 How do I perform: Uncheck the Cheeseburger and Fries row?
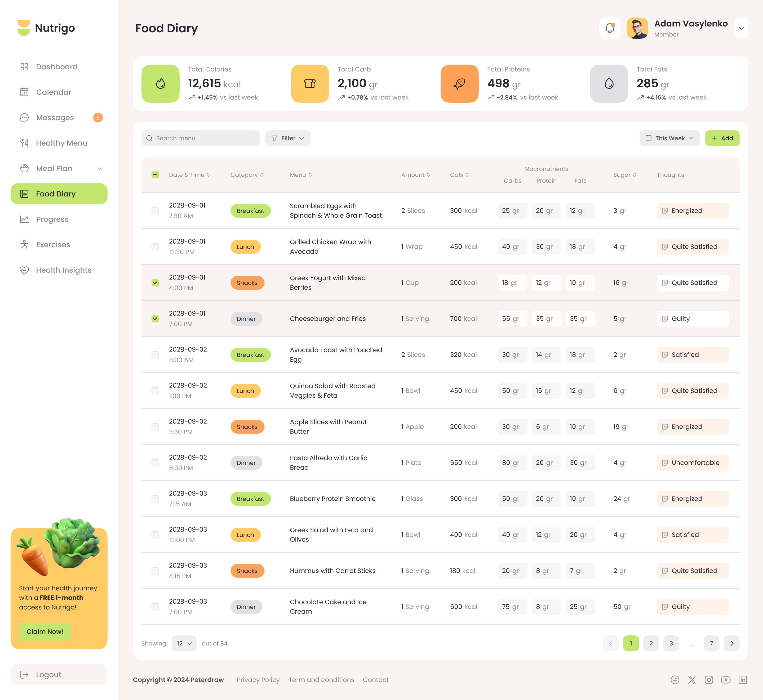point(155,318)
